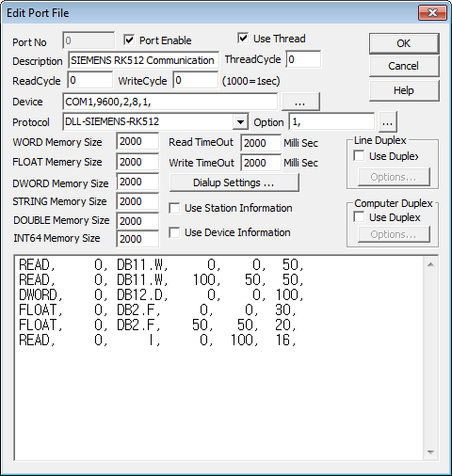
Task: Select the first READ DB11.W line
Action: point(161,265)
